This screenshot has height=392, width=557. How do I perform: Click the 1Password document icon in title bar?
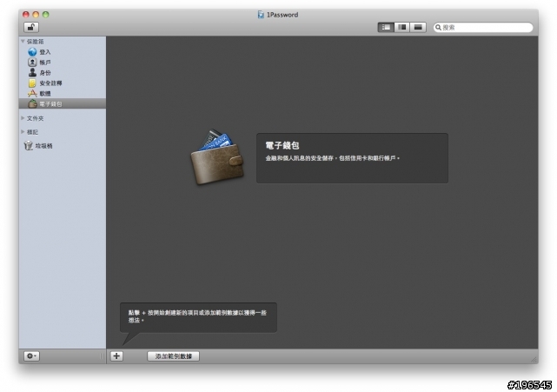click(261, 15)
